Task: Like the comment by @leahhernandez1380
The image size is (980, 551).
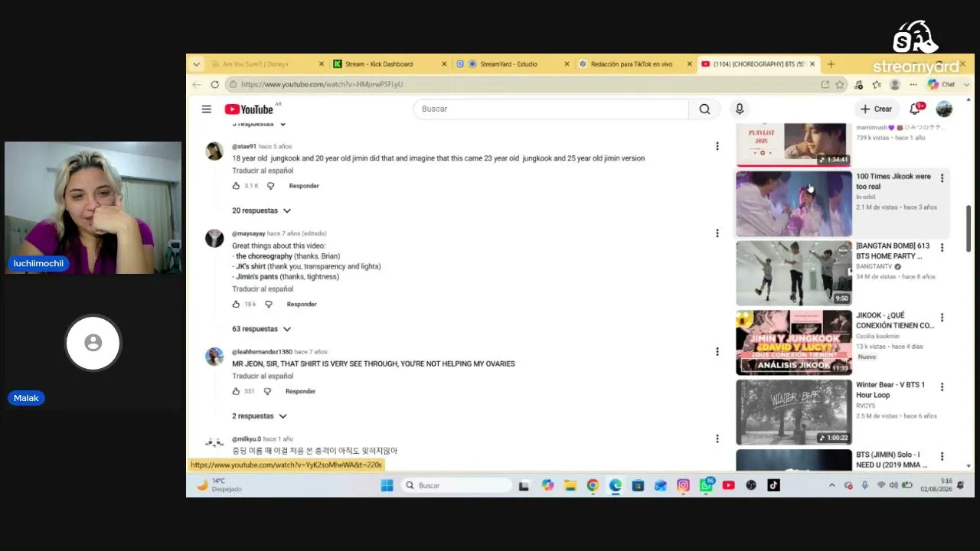Action: [x=236, y=392]
